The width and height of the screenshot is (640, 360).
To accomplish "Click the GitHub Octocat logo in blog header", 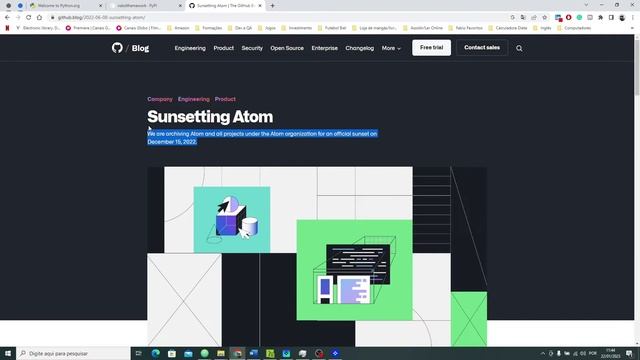I will click(x=117, y=48).
